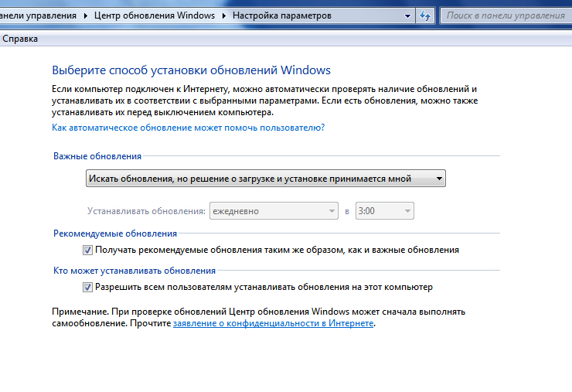Click the Кто может устанавливать обновления label
Image resolution: width=572 pixels, height=392 pixels.
(x=134, y=271)
